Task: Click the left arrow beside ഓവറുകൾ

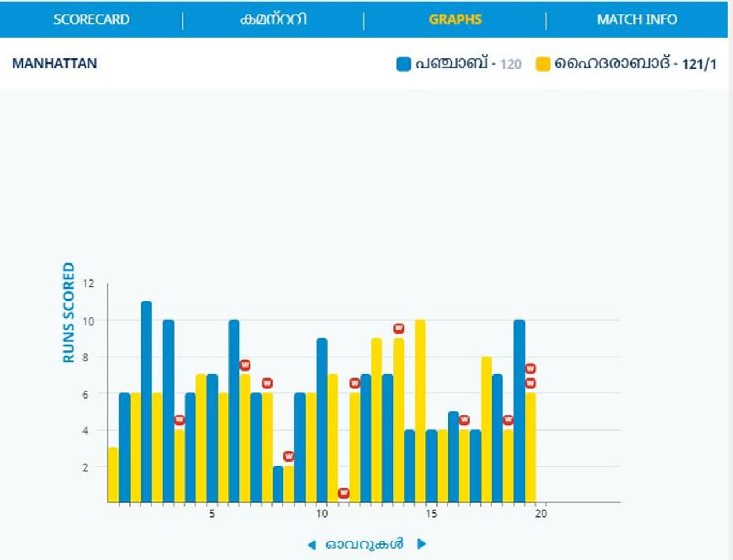Action: 312,545
